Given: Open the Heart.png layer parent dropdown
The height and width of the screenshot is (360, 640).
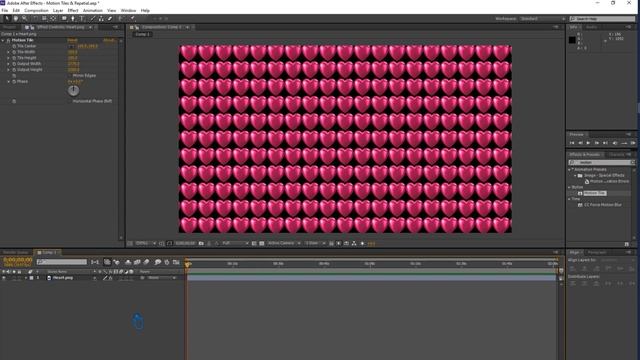Looking at the screenshot, I should (162, 278).
